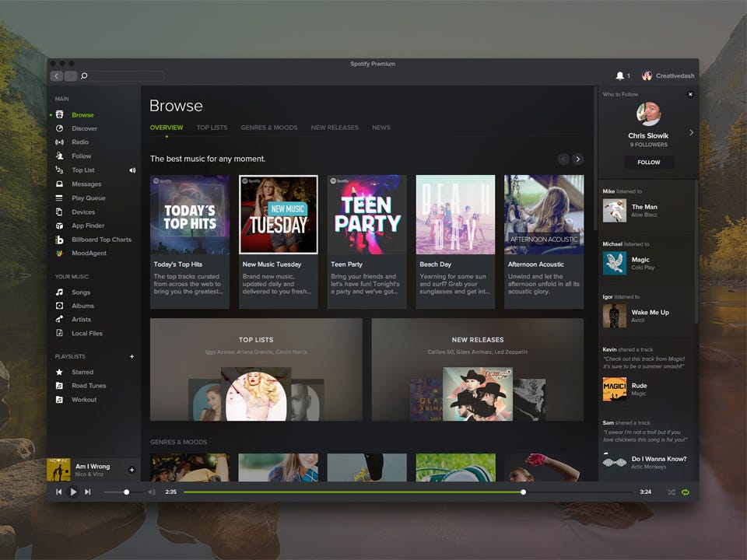Open Chris Slowik's profile picture

(648, 114)
